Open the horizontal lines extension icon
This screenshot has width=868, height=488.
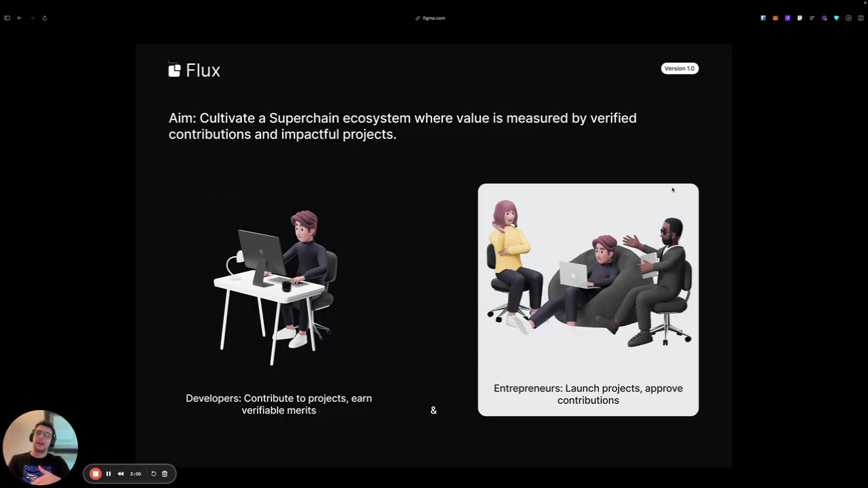(x=812, y=18)
